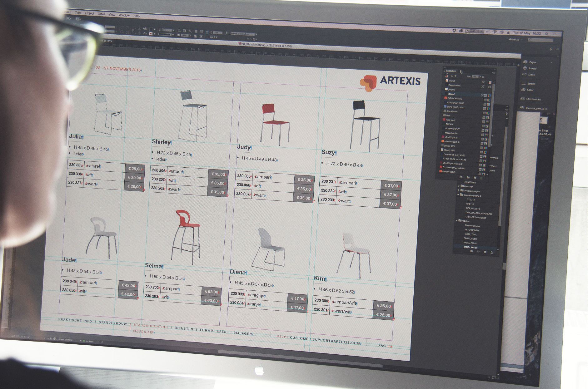This screenshot has width=588, height=389.
Task: Open the Type menu
Action: pos(78,13)
